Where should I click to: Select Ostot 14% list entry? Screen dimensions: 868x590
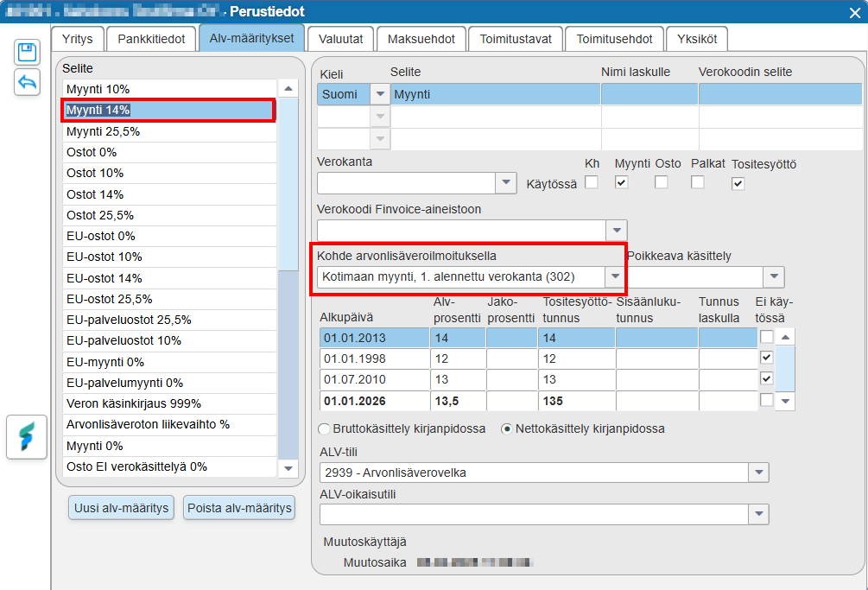tap(169, 194)
